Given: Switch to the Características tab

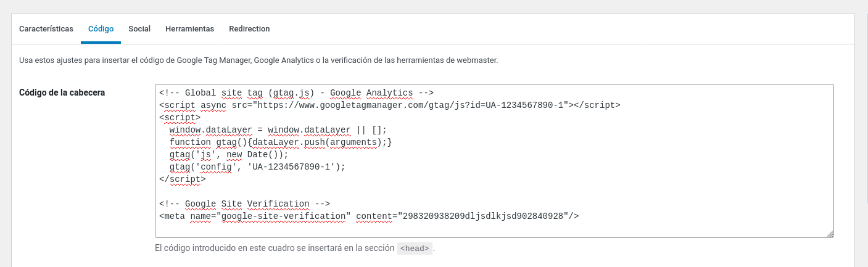Looking at the screenshot, I should point(46,29).
